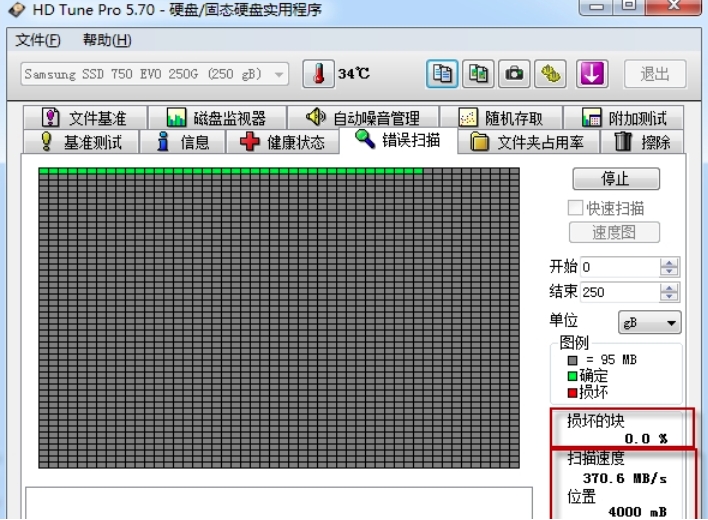Image resolution: width=708 pixels, height=520 pixels.
Task: Switch to the 擦除 tab
Action: pyautogui.click(x=642, y=142)
